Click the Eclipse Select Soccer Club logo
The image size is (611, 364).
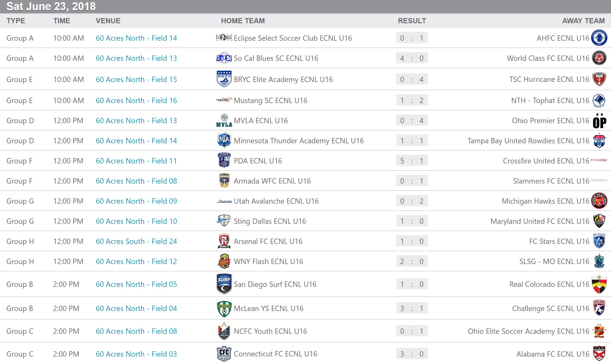coord(224,38)
